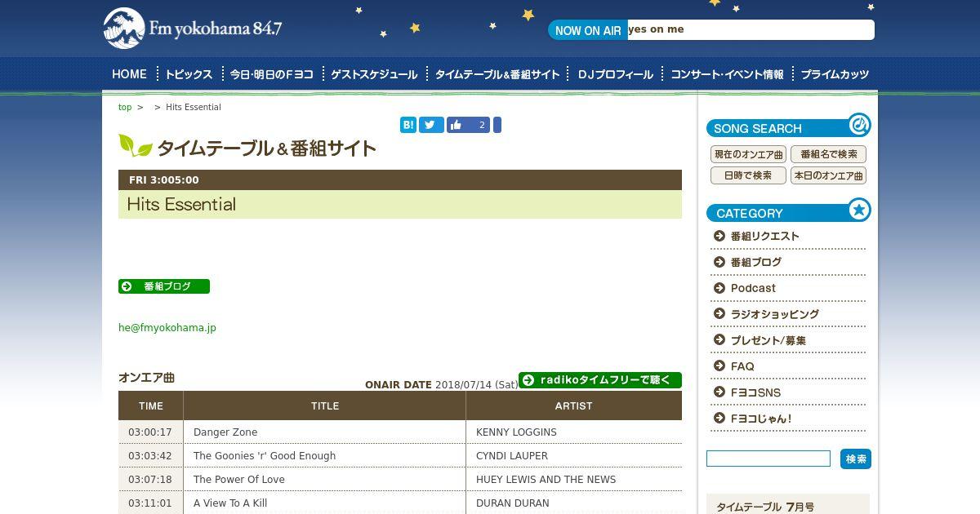Click The Power Of Love title
This screenshot has height=514, width=980.
(239, 480)
